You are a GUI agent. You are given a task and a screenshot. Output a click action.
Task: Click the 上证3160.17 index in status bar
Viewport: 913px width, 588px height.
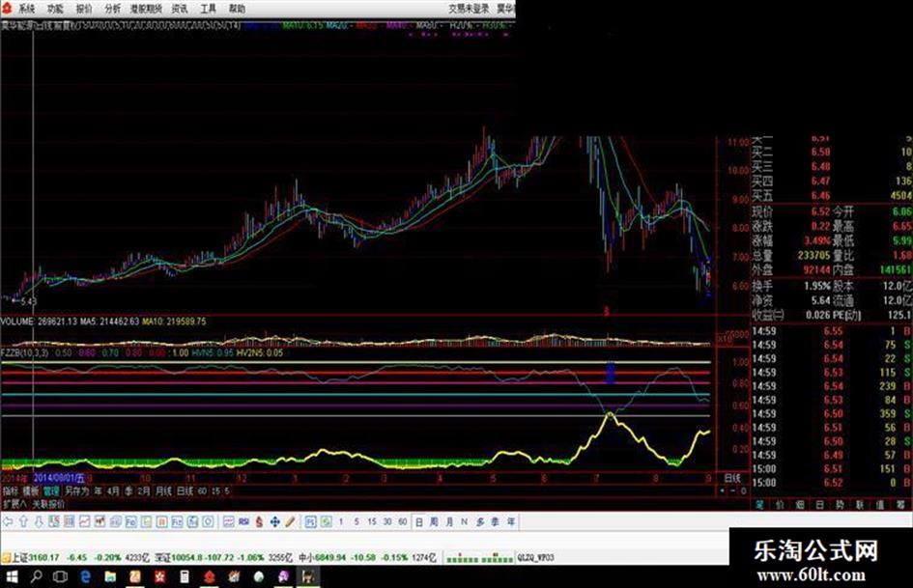pyautogui.click(x=36, y=558)
